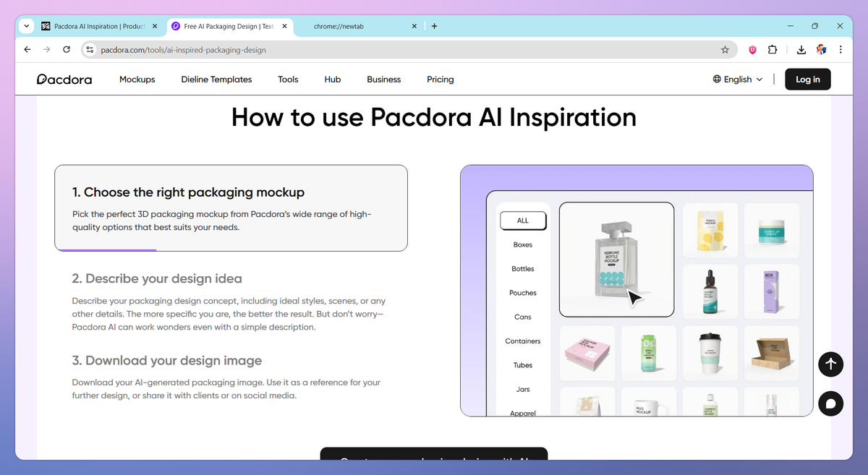Open the Brave shield icon

point(752,50)
